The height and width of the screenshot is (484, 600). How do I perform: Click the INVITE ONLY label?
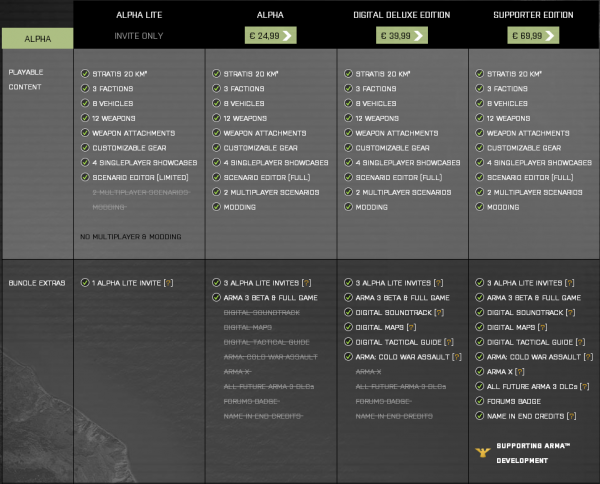[x=139, y=36]
